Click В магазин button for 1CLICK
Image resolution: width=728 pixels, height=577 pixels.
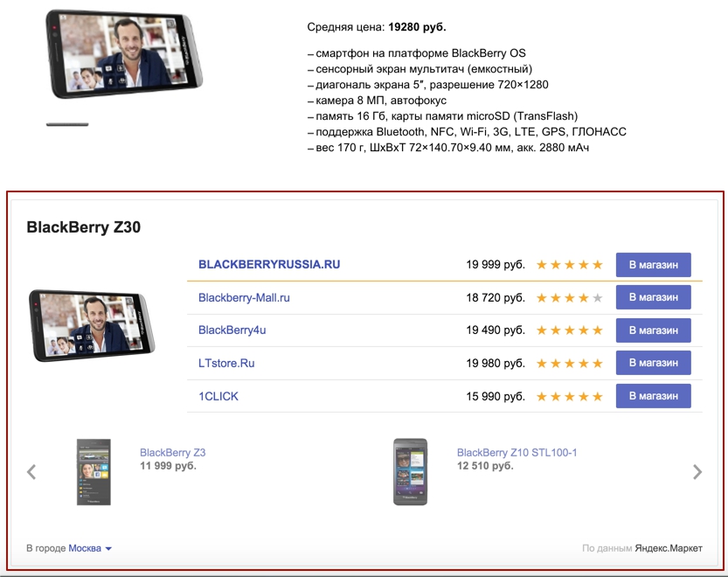click(x=653, y=396)
